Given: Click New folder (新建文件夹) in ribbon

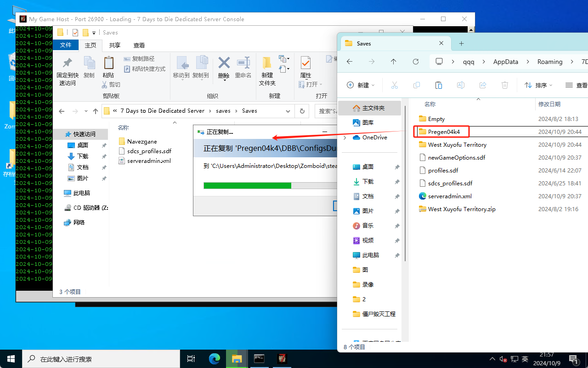Looking at the screenshot, I should [x=267, y=71].
